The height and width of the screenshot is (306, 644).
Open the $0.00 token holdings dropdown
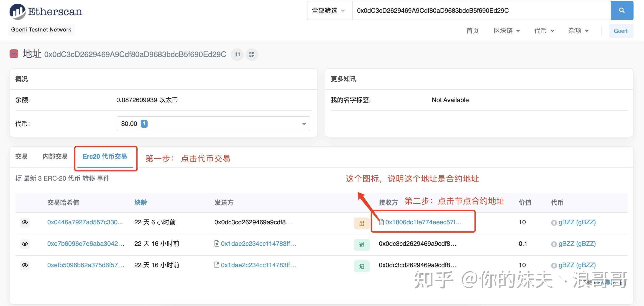[x=213, y=124]
